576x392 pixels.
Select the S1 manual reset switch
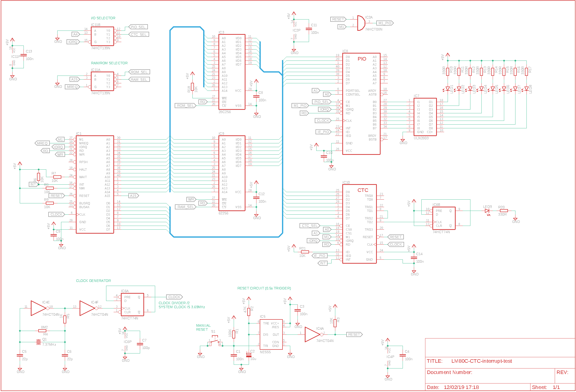point(215,341)
